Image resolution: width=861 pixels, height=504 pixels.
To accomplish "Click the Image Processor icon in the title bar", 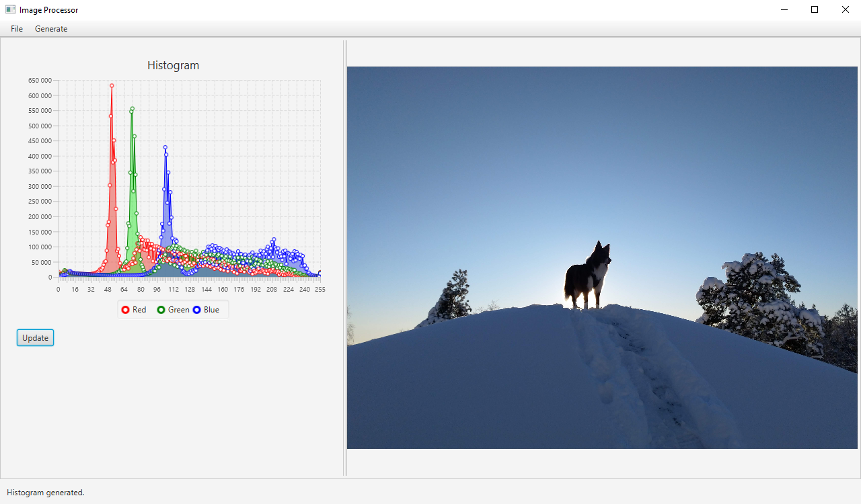I will click(x=10, y=9).
